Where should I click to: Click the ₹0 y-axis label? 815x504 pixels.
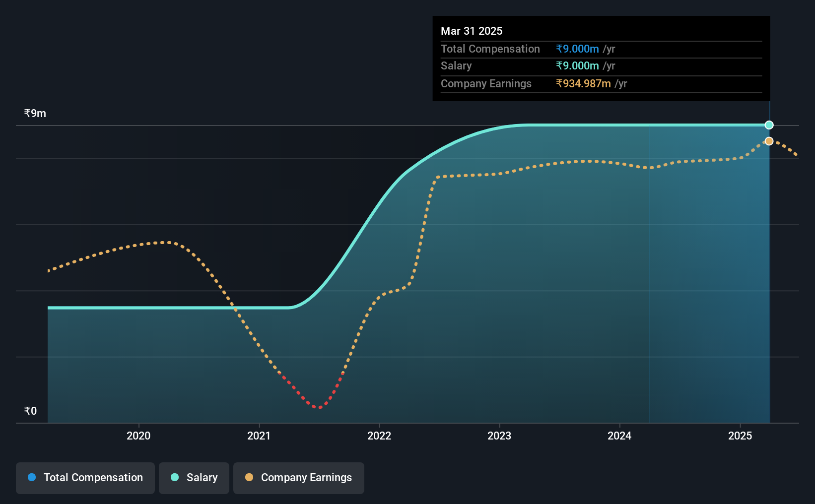(30, 411)
